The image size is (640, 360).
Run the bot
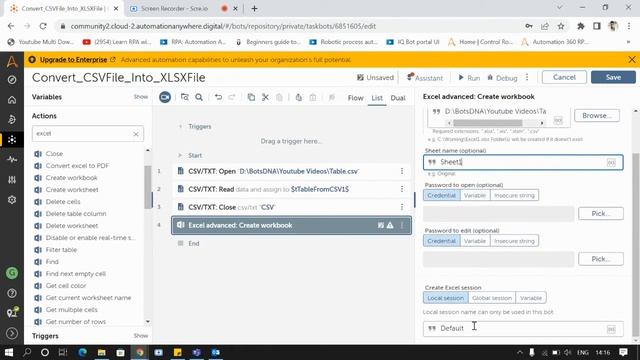[469, 78]
